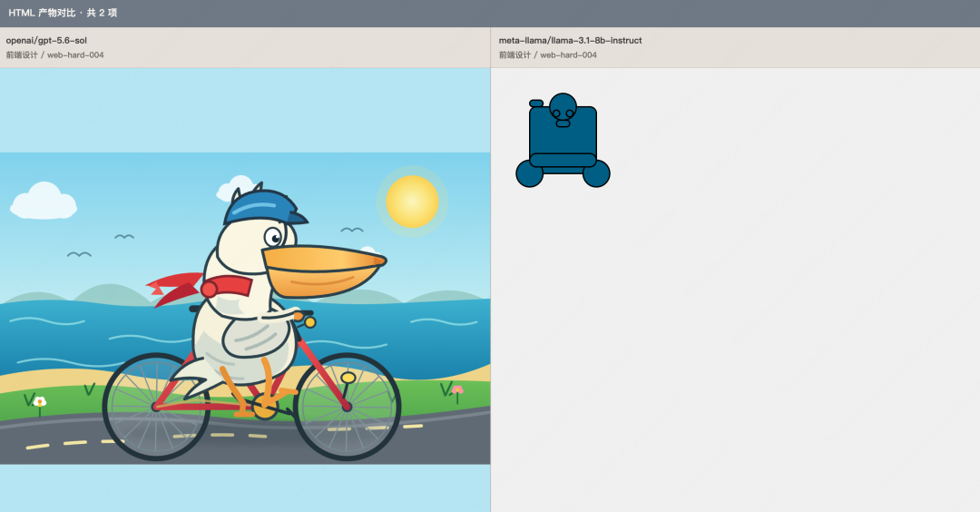Click the header title "HTML 产物对比 · 共 2 项"
The image size is (980, 512).
63,13
